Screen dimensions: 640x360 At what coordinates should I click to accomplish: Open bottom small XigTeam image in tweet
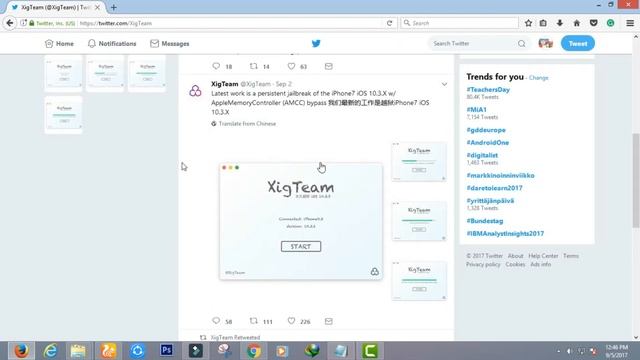(x=419, y=281)
